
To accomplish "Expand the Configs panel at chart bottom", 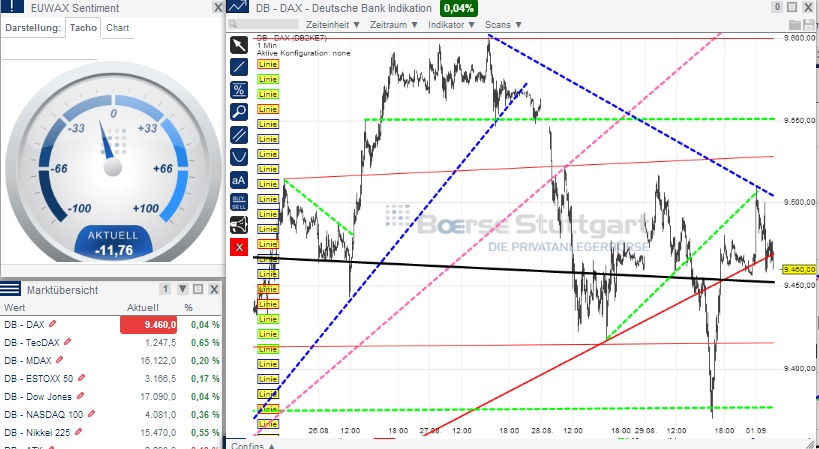I will pos(253,445).
